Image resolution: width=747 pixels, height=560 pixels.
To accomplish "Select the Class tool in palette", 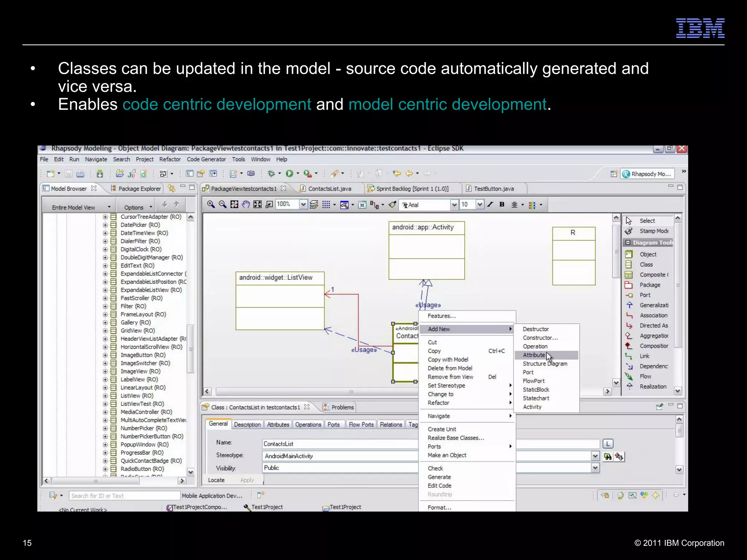I will pos(646,264).
